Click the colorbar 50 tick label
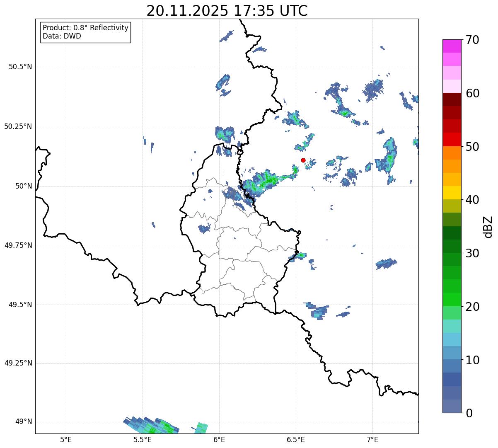The height and width of the screenshot is (448, 498). [x=472, y=147]
